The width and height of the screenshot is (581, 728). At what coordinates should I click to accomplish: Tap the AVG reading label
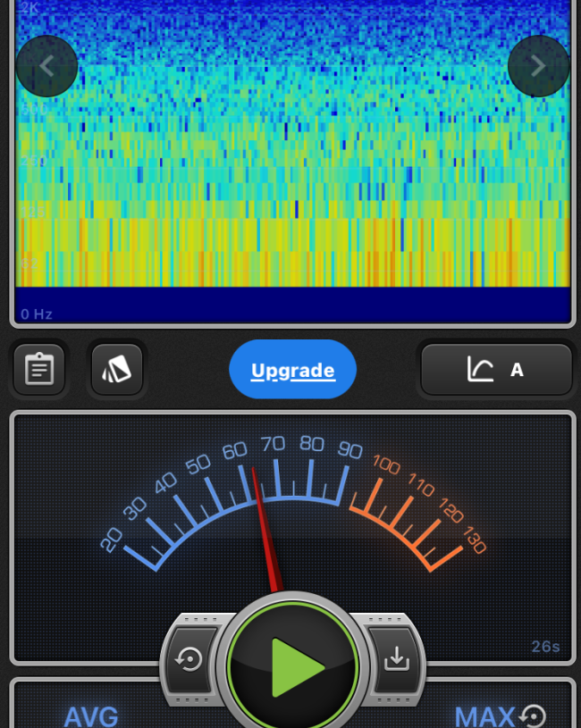coord(90,715)
